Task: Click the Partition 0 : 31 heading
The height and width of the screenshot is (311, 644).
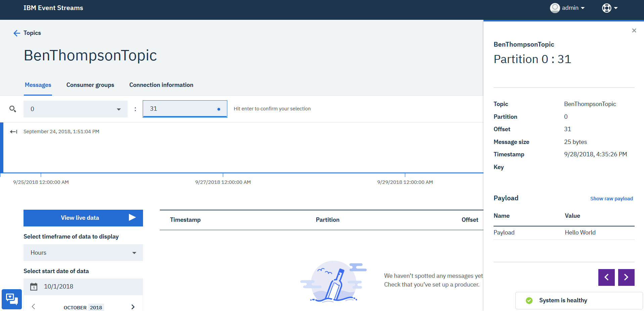Action: (532, 59)
